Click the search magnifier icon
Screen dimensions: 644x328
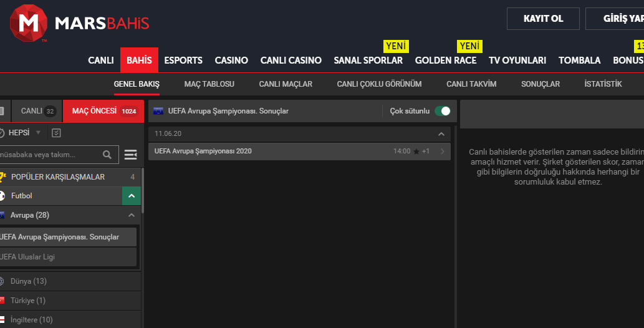coord(107,155)
